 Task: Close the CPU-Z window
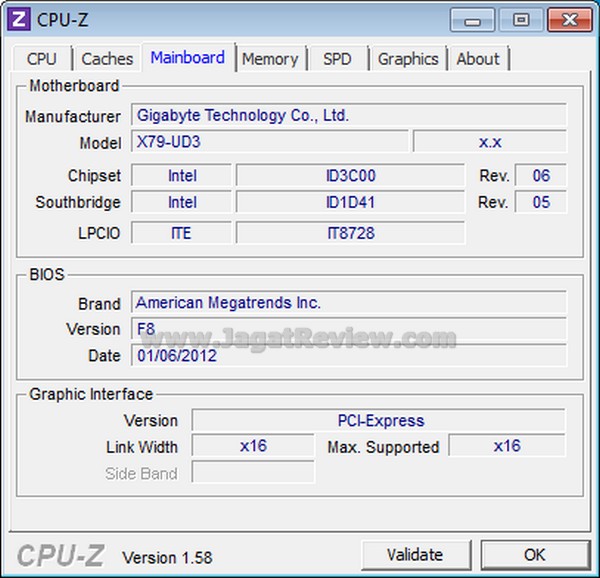pyautogui.click(x=570, y=20)
